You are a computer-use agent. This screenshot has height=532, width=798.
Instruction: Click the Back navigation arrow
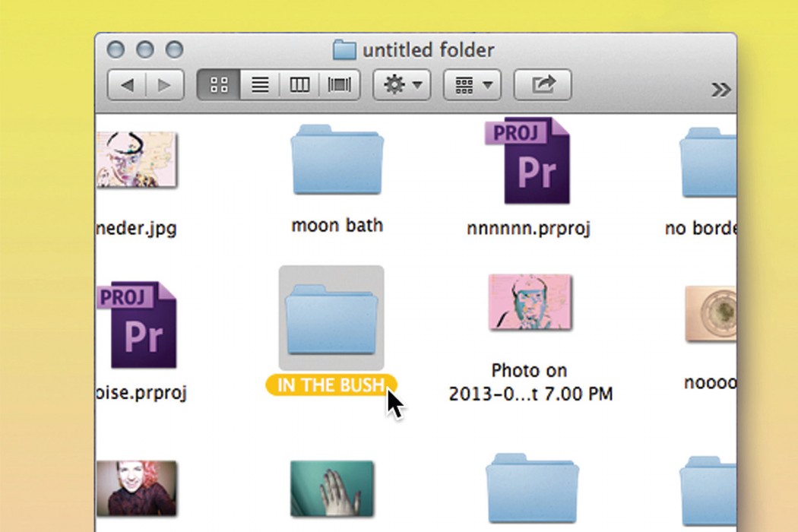(x=128, y=85)
